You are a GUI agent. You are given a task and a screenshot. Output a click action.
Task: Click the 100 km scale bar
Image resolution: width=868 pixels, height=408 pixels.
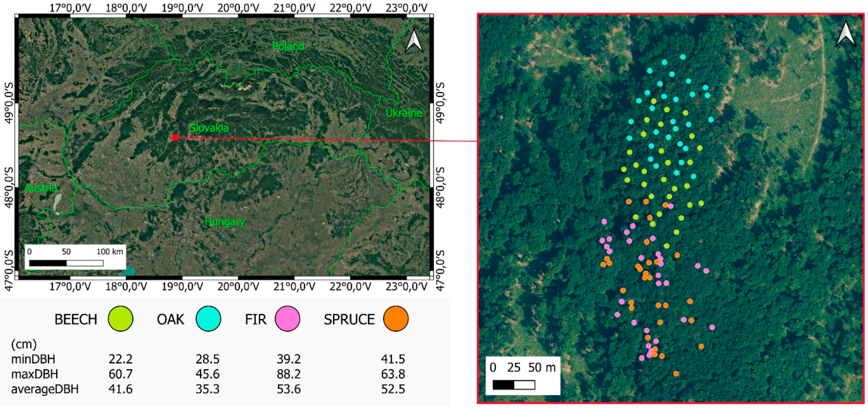(x=66, y=263)
